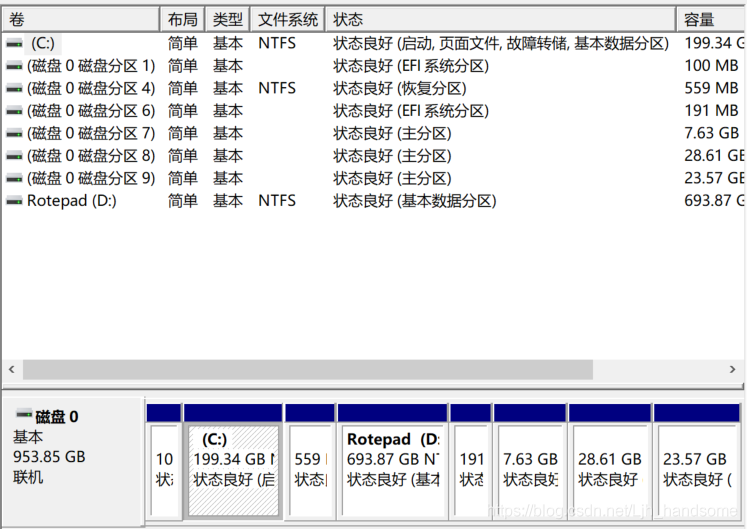The height and width of the screenshot is (529, 747).
Task: Click the 7.63 GB capacity cell in list
Action: (711, 133)
